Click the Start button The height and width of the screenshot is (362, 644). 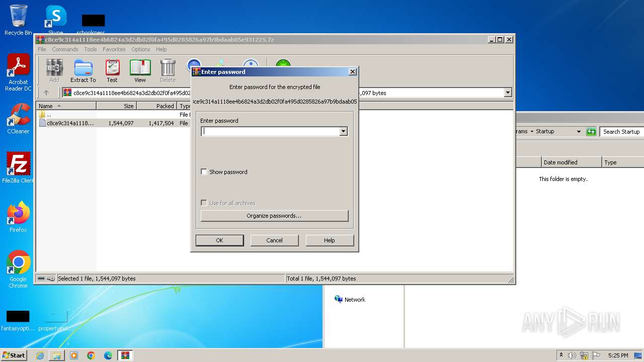[x=14, y=355]
